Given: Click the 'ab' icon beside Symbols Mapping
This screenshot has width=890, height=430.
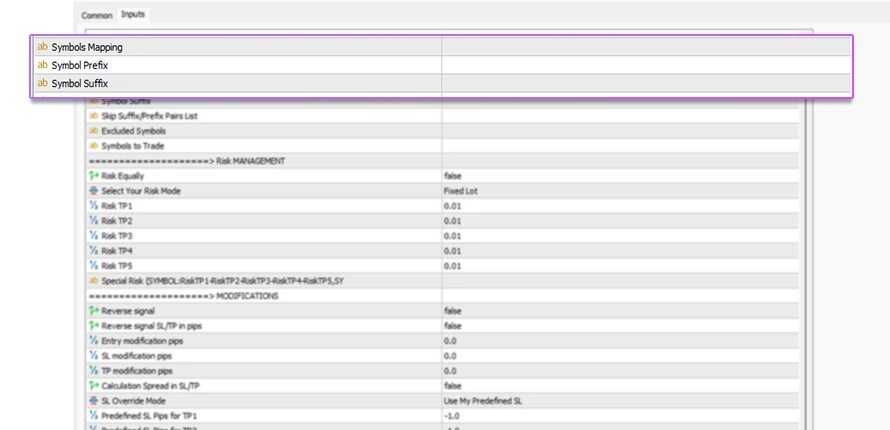Looking at the screenshot, I should click(42, 47).
